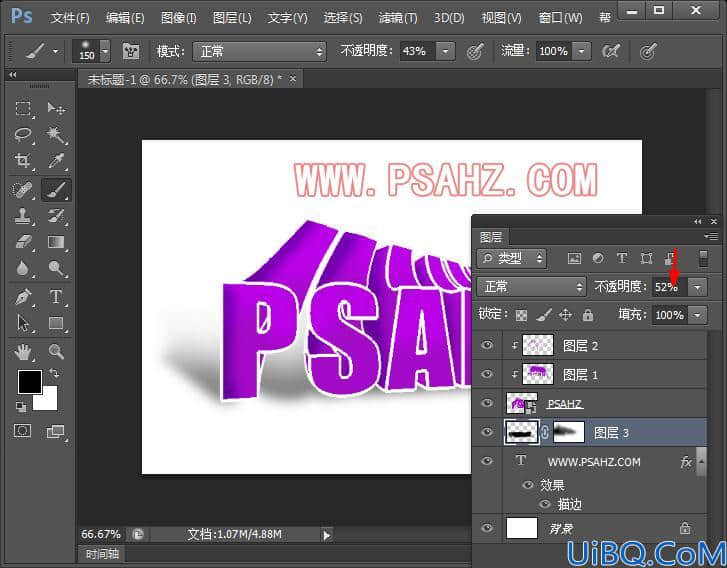Toggle 描边 effect visibility
Screen dimensions: 727x568
point(545,504)
